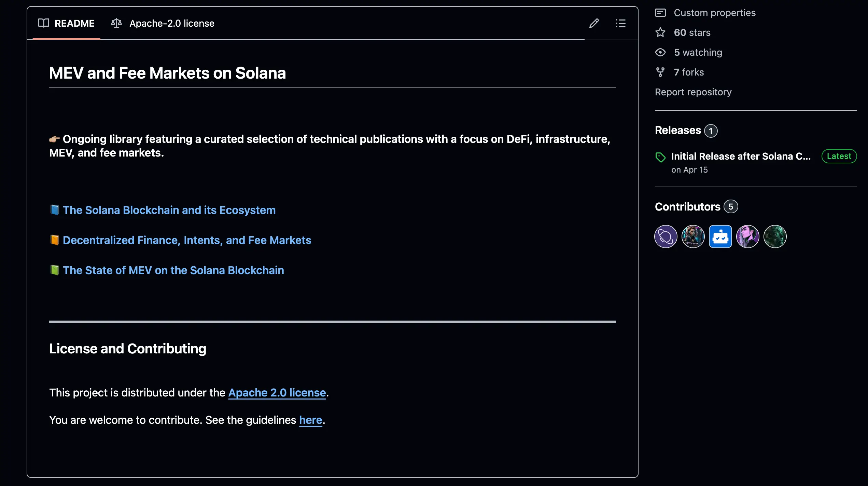Click the star icon beside 60 stars

click(660, 32)
